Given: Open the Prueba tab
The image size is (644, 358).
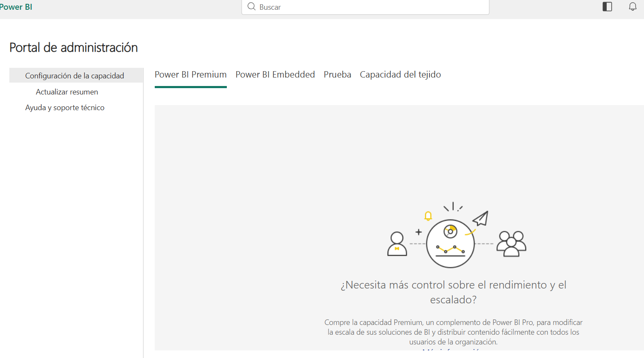Looking at the screenshot, I should tap(337, 75).
